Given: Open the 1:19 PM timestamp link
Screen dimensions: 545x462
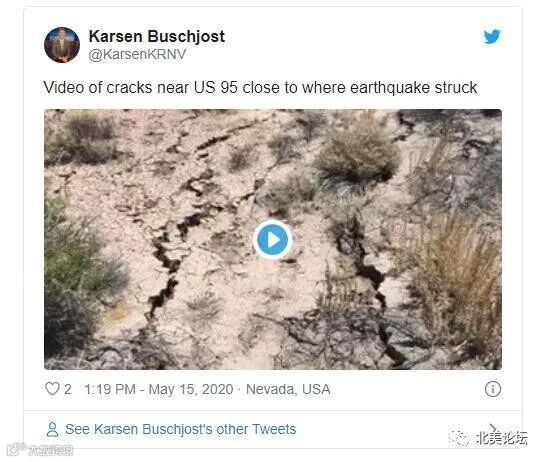Looking at the screenshot, I should pos(110,389).
